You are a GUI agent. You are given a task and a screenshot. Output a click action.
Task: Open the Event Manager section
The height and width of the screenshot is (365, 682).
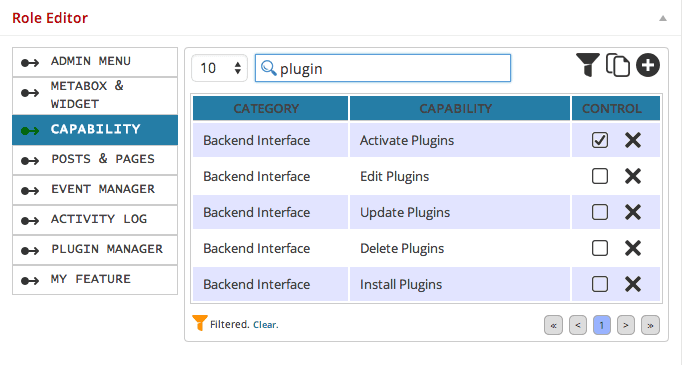point(95,190)
